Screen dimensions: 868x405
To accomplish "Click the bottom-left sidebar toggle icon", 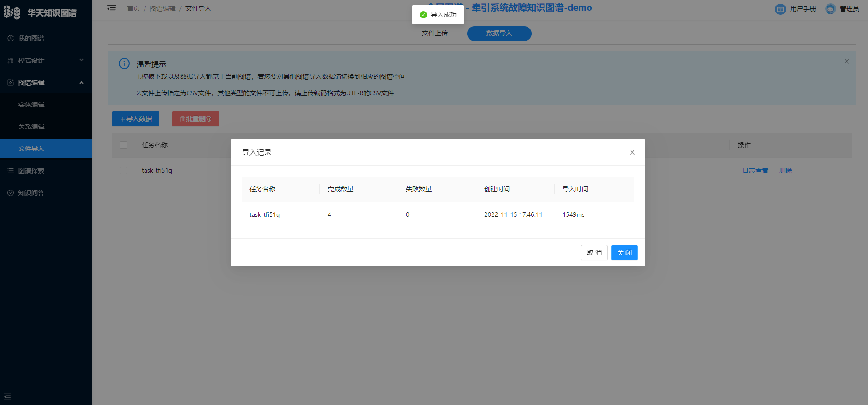I will coord(7,397).
